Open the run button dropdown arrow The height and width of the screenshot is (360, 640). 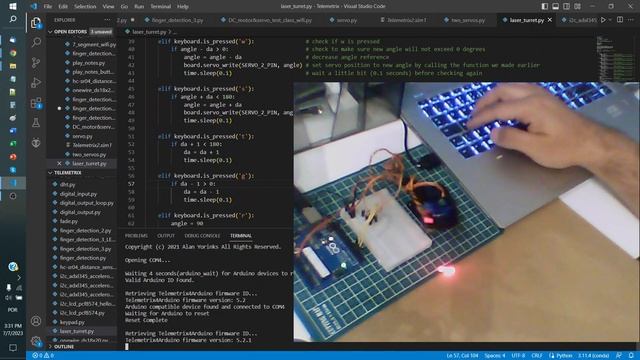(610, 20)
